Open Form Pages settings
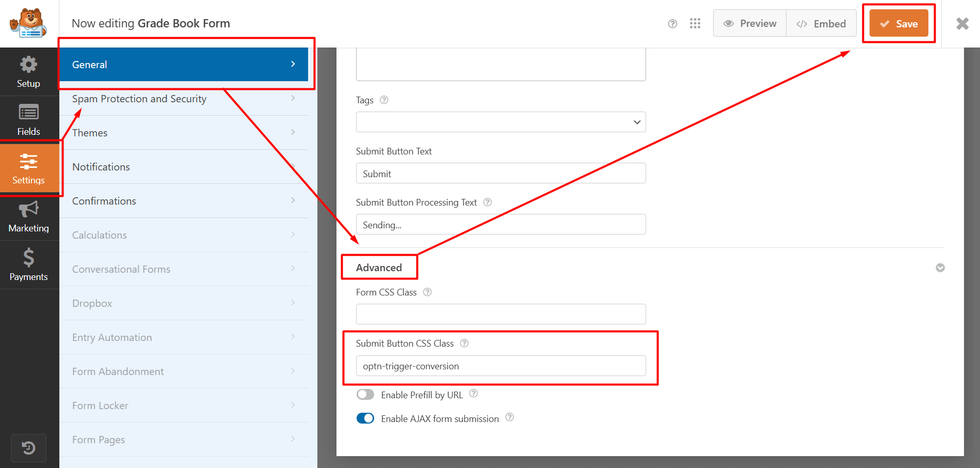Image resolution: width=980 pixels, height=468 pixels. pos(184,440)
